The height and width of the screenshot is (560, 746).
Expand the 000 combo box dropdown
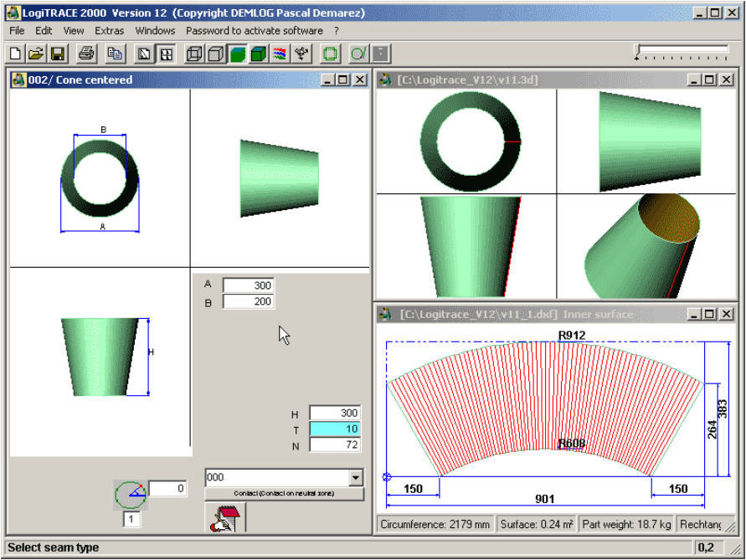357,477
